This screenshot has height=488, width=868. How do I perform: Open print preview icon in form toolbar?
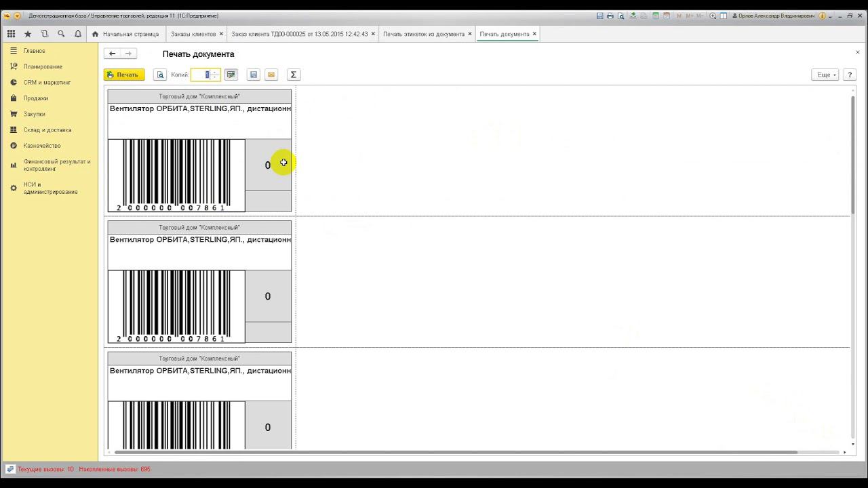[160, 75]
